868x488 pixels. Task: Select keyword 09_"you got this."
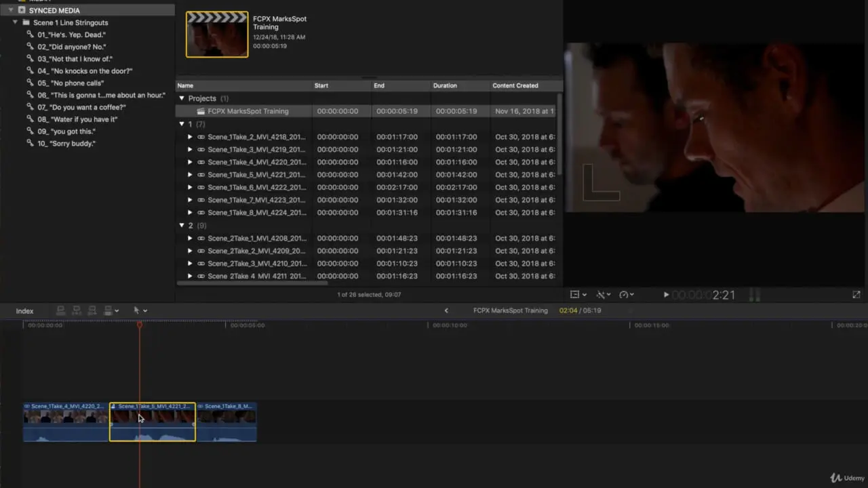(66, 131)
